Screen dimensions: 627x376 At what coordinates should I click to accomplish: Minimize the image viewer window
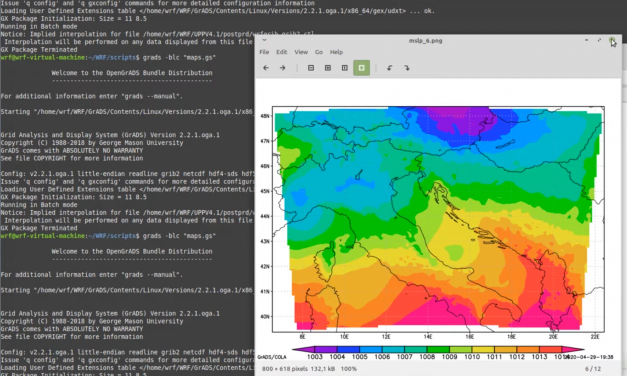(x=586, y=40)
